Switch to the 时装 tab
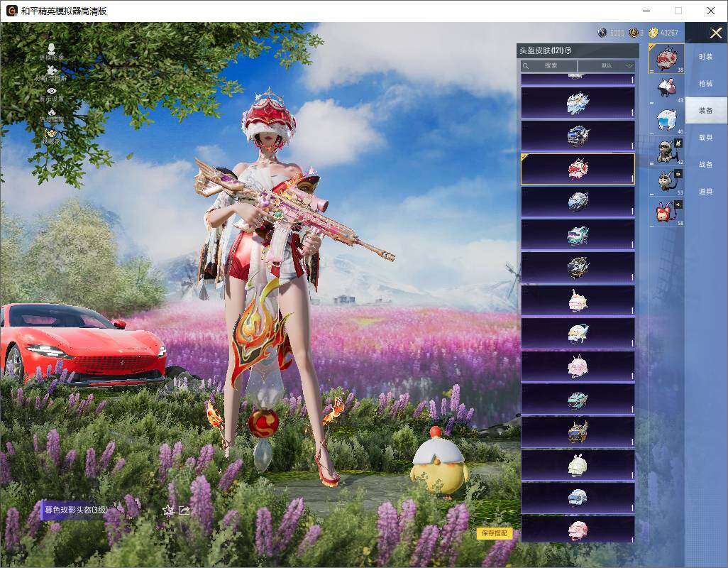The width and height of the screenshot is (728, 568). (x=706, y=57)
